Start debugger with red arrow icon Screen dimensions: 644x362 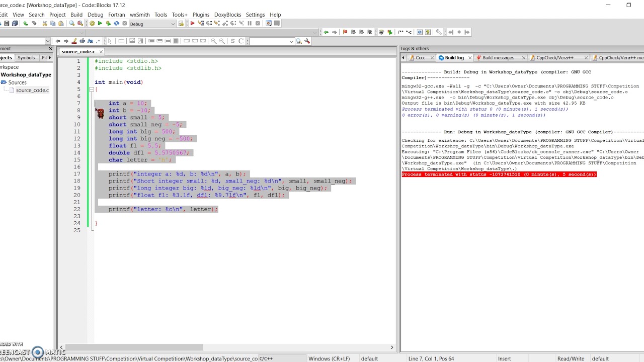[192, 24]
